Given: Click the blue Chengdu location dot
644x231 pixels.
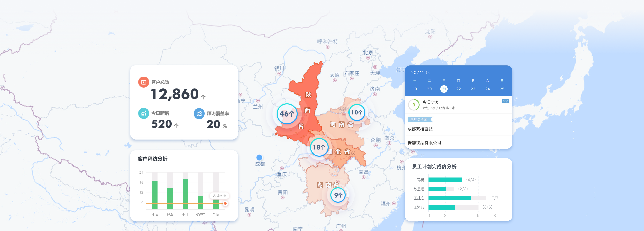Looking at the screenshot, I should [259, 157].
